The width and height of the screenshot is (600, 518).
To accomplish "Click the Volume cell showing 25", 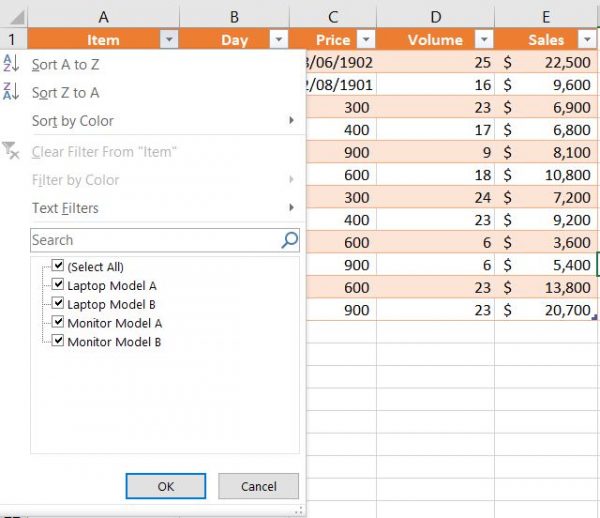I will pos(435,62).
